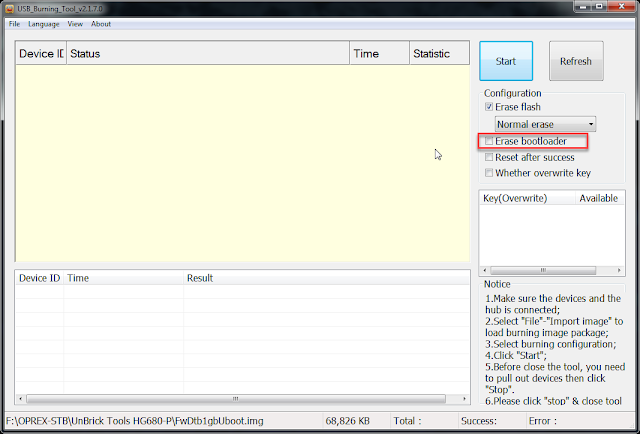Click the USB Burning Tool title bar icon

[9, 8]
